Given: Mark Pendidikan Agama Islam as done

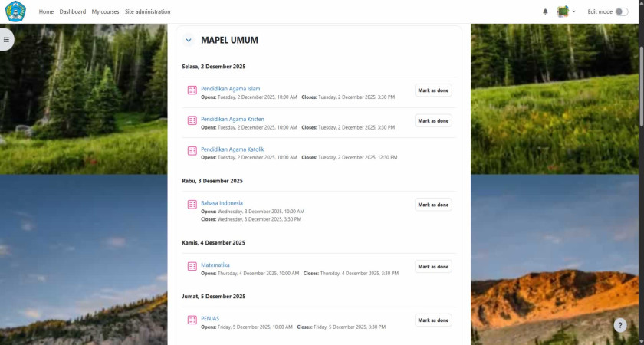Looking at the screenshot, I should [x=433, y=90].
